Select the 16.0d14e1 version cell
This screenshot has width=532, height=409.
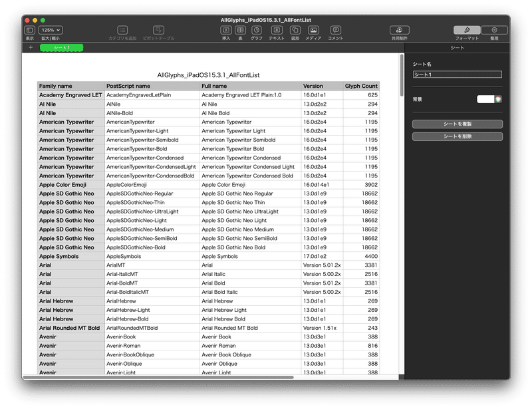pyautogui.click(x=322, y=185)
